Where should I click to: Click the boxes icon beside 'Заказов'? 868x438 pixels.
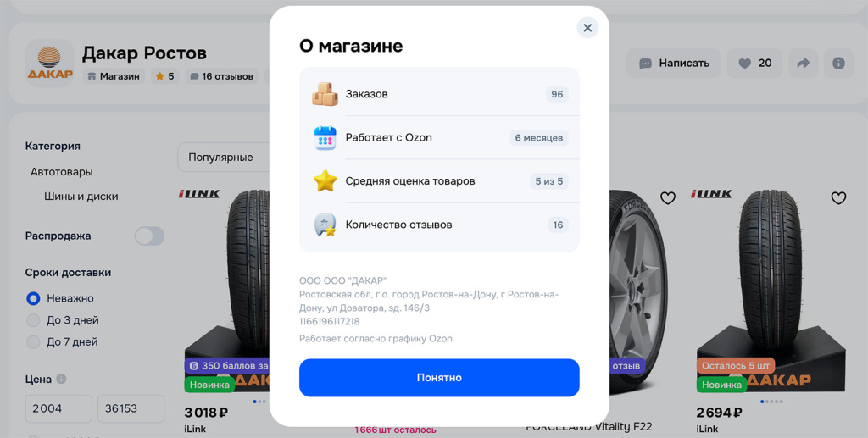pos(325,94)
